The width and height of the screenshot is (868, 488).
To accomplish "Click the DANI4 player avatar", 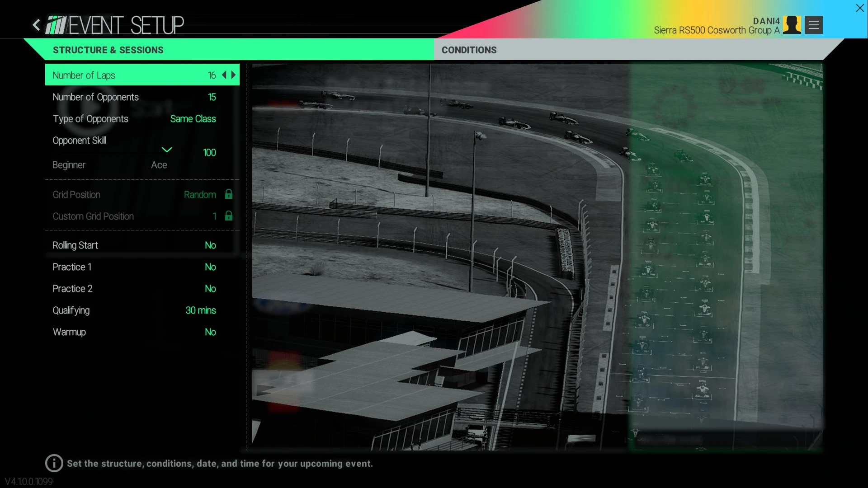I will click(791, 24).
